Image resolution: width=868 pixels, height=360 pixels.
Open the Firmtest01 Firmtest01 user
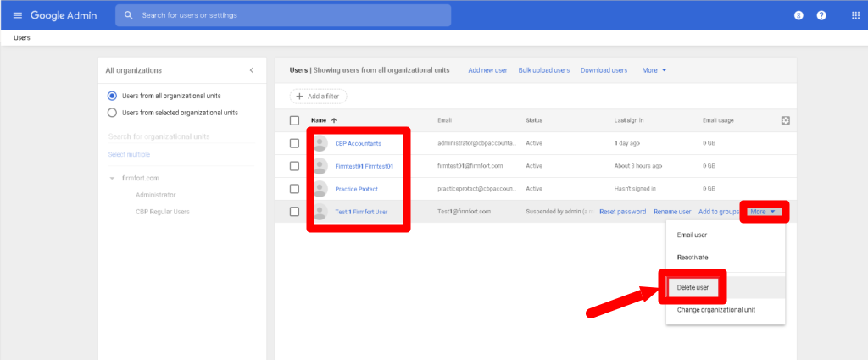(x=364, y=166)
